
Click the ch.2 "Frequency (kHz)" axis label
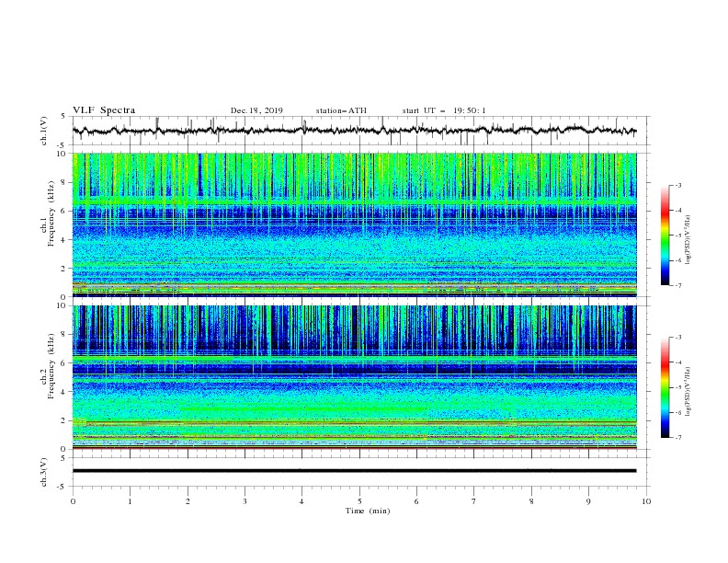(x=51, y=366)
